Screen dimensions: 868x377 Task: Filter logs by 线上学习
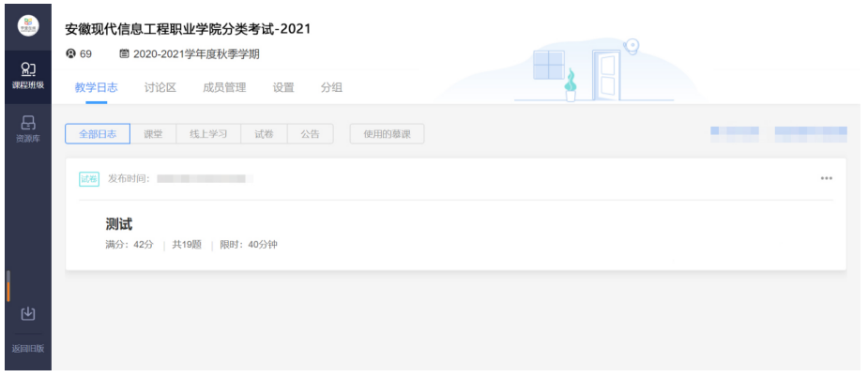coord(208,134)
